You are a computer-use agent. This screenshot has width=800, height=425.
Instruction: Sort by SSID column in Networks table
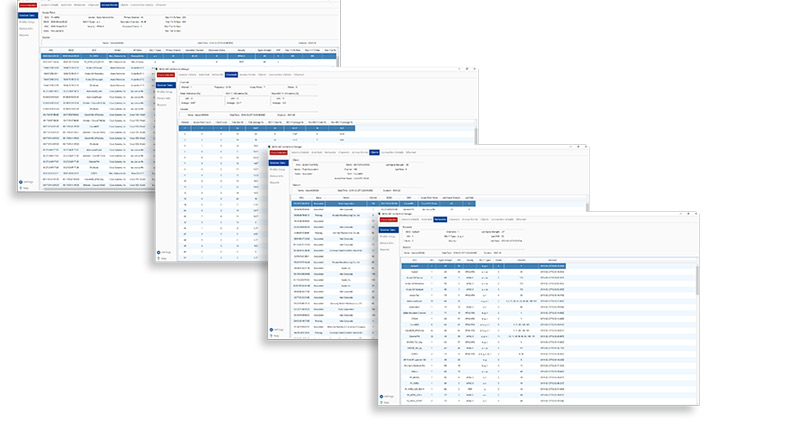click(x=415, y=260)
